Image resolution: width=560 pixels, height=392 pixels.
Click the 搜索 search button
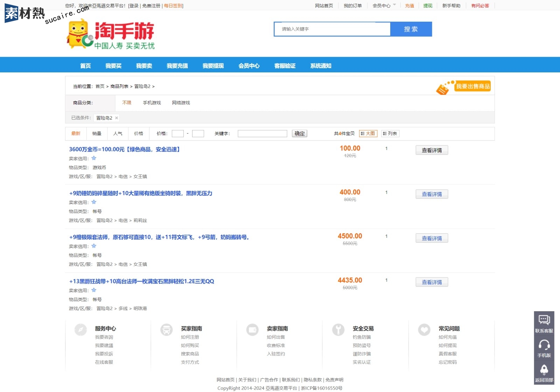tap(411, 29)
